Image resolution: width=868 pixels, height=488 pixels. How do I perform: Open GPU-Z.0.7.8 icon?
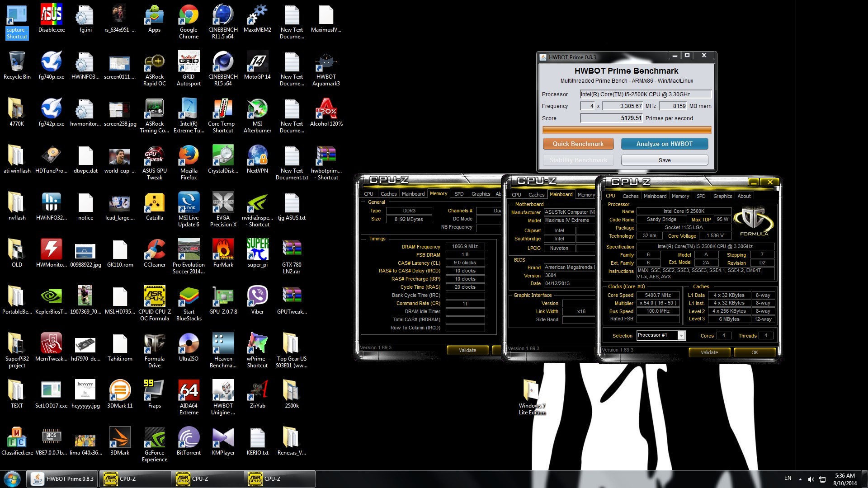pyautogui.click(x=223, y=300)
